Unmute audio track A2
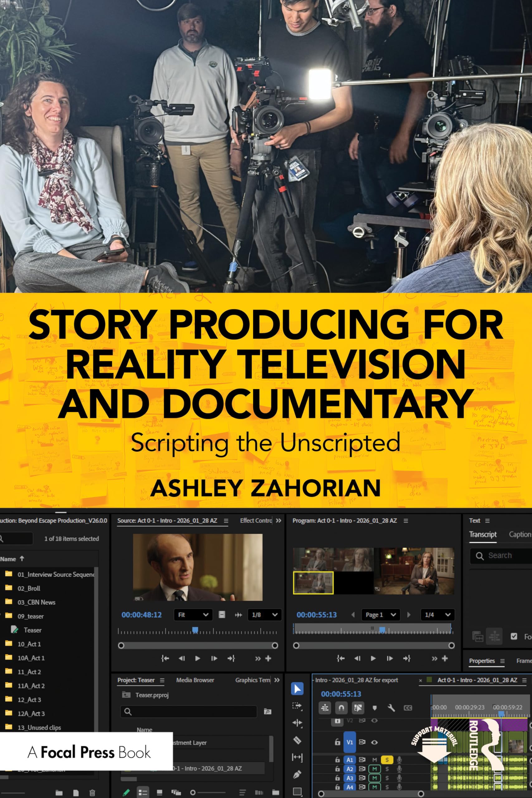Screen dimensions: 532x798 click(x=375, y=769)
